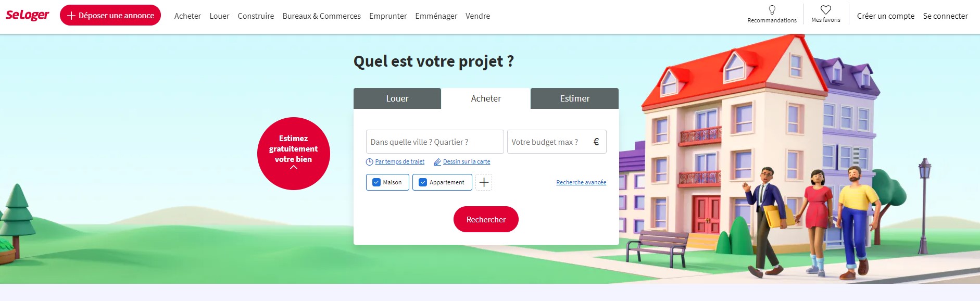Focus the city or neighborhood input field
This screenshot has width=980, height=301.
point(435,142)
